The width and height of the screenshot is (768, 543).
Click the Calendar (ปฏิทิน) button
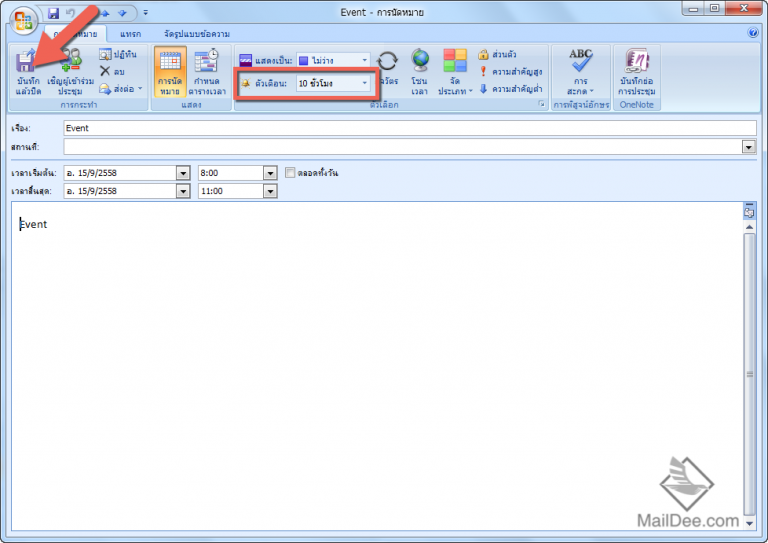pyautogui.click(x=118, y=54)
